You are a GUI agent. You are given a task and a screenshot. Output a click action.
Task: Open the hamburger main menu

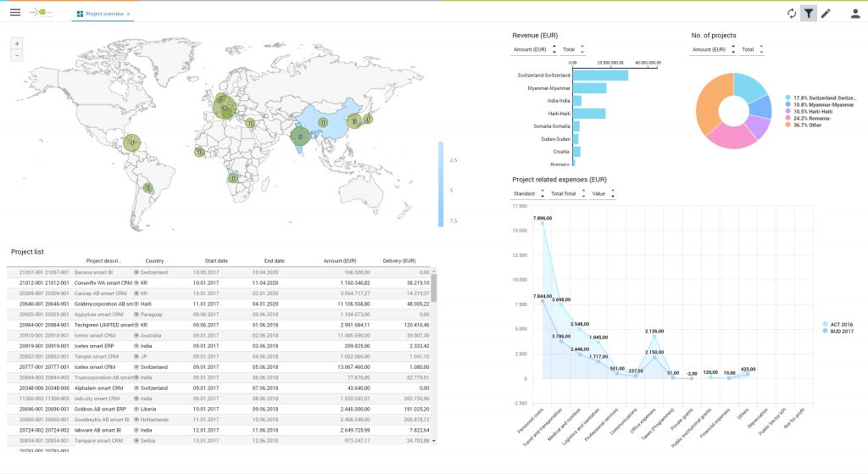pyautogui.click(x=14, y=14)
